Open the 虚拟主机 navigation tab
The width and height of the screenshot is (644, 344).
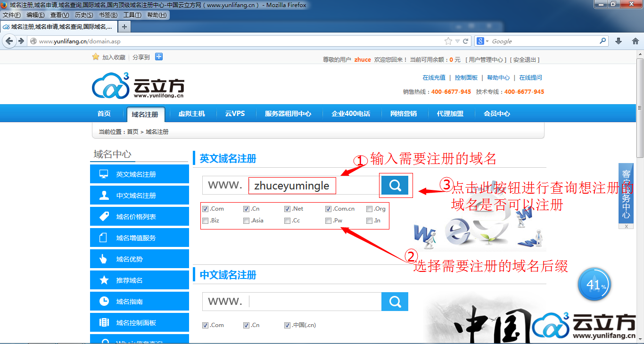[x=191, y=114]
